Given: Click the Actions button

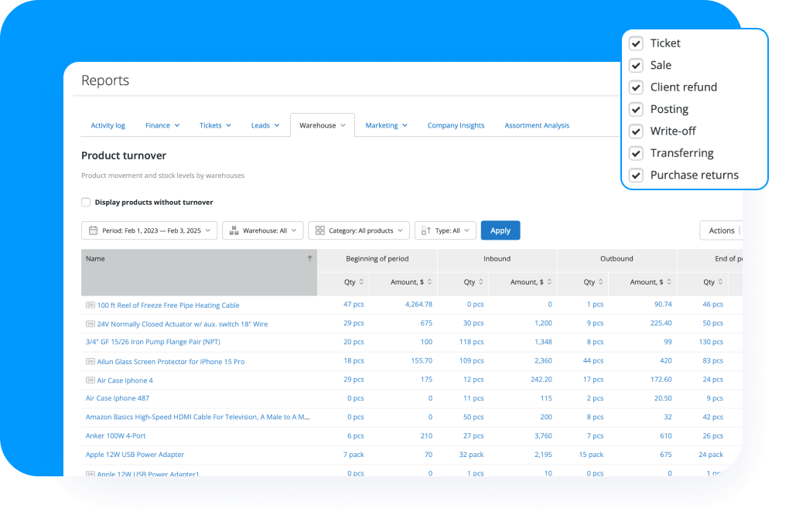Looking at the screenshot, I should tap(721, 230).
